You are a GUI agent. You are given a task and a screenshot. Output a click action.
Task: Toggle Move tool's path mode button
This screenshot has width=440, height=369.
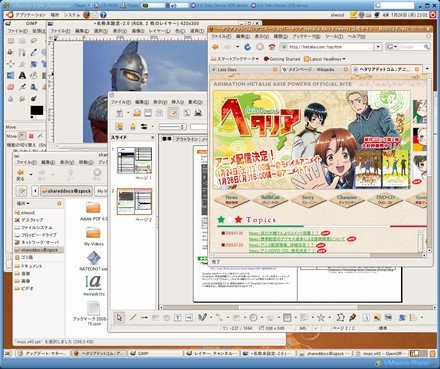40,136
